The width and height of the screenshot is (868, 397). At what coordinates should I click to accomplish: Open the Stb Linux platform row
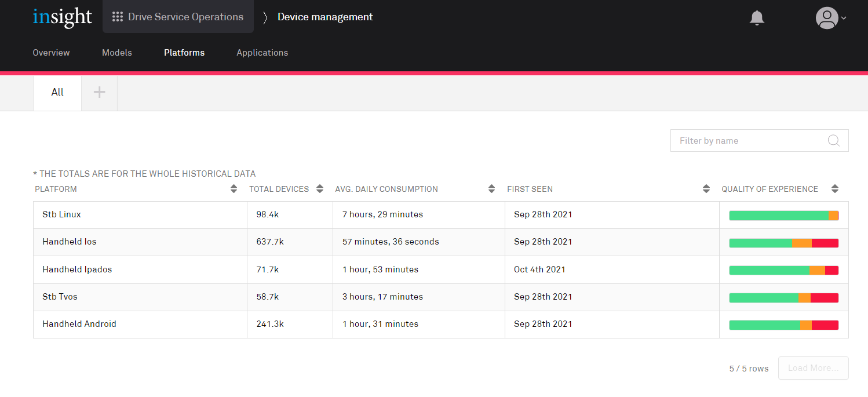[x=61, y=214]
